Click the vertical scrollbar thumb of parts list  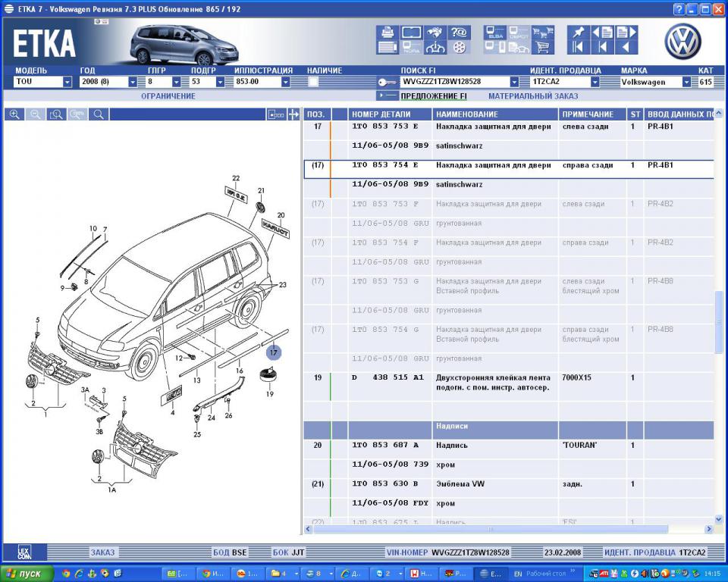719,321
